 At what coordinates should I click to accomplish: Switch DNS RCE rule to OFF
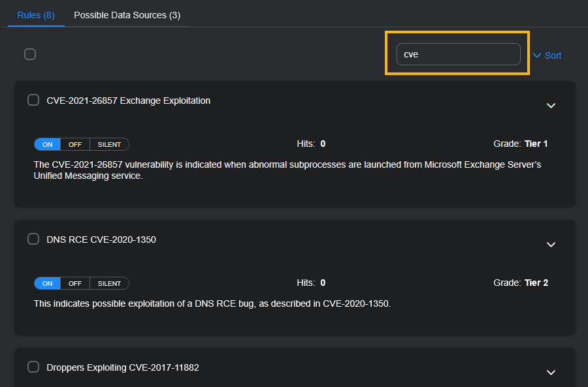(75, 283)
